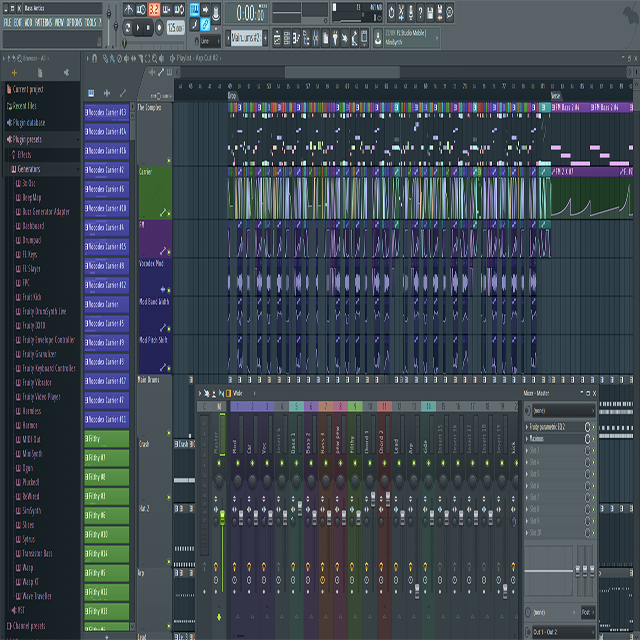Open the Recent files folder
The height and width of the screenshot is (640, 640).
coord(27,105)
